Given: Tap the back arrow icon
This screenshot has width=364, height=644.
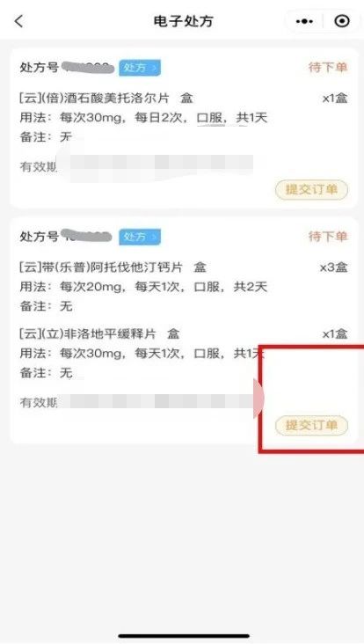Looking at the screenshot, I should 18,21.
